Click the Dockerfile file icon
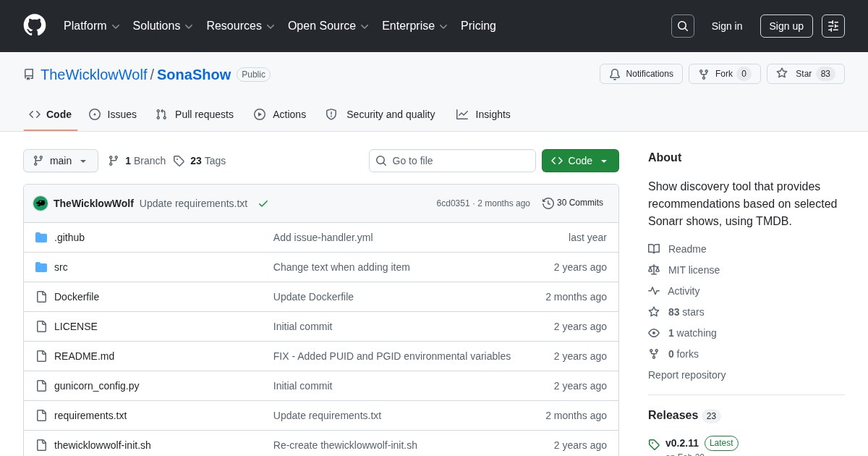This screenshot has width=868, height=456. point(41,297)
